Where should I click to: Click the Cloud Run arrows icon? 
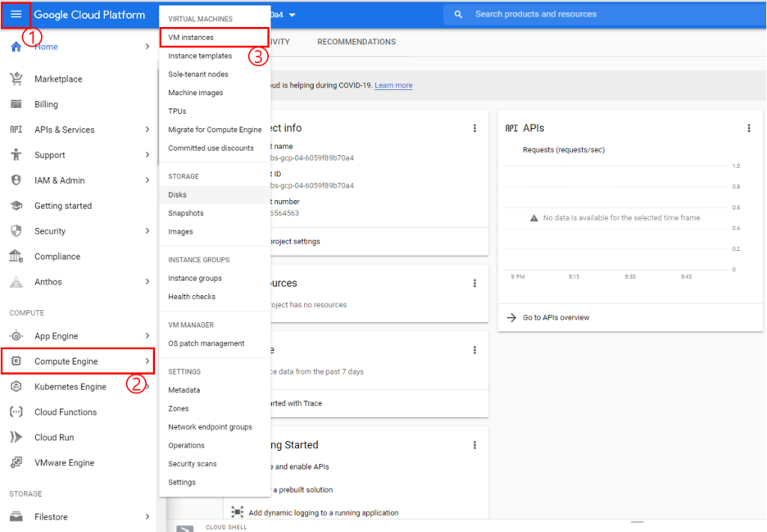pyautogui.click(x=16, y=437)
